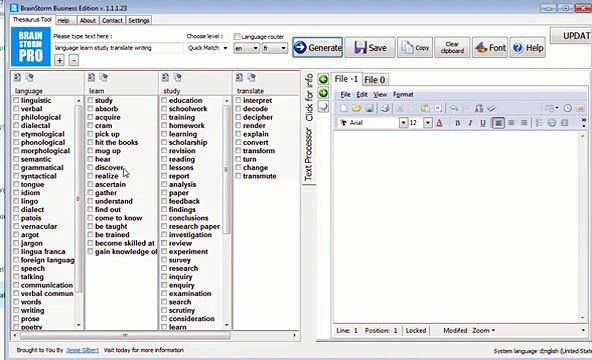The height and width of the screenshot is (360, 592).
Task: Open the font size 12 dropdown
Action: tap(427, 123)
